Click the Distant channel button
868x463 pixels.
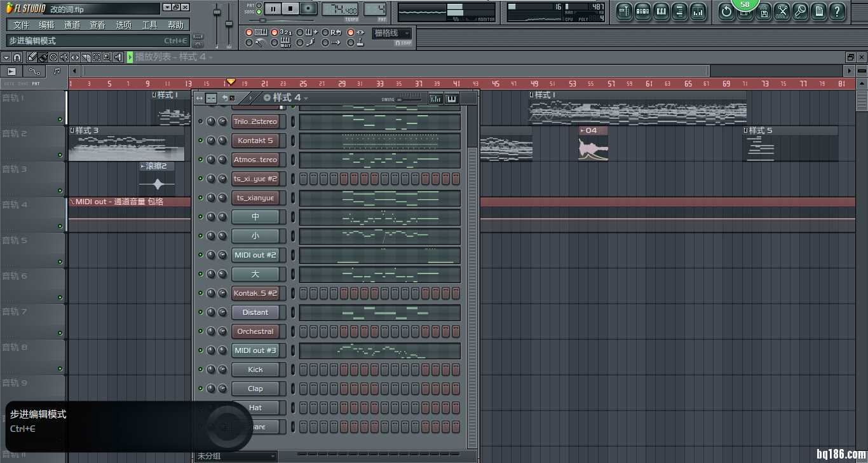[x=255, y=312]
